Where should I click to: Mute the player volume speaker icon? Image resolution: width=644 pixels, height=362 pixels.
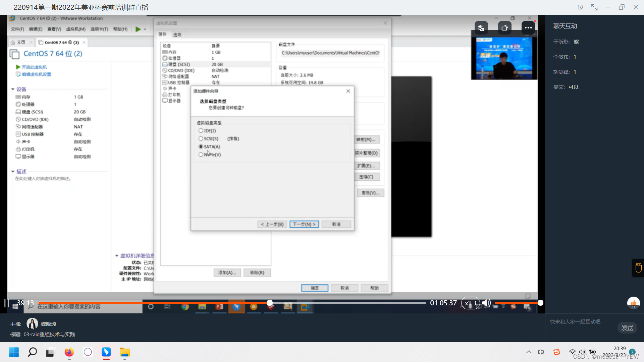click(x=486, y=303)
